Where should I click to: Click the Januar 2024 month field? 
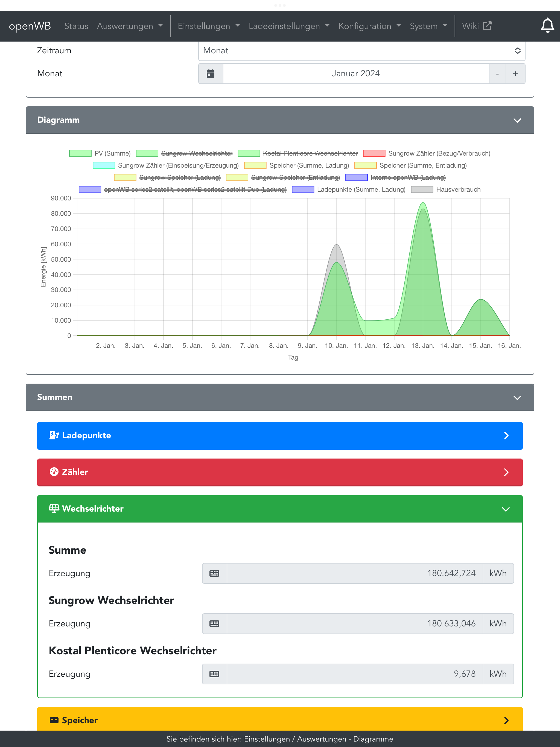coord(356,74)
